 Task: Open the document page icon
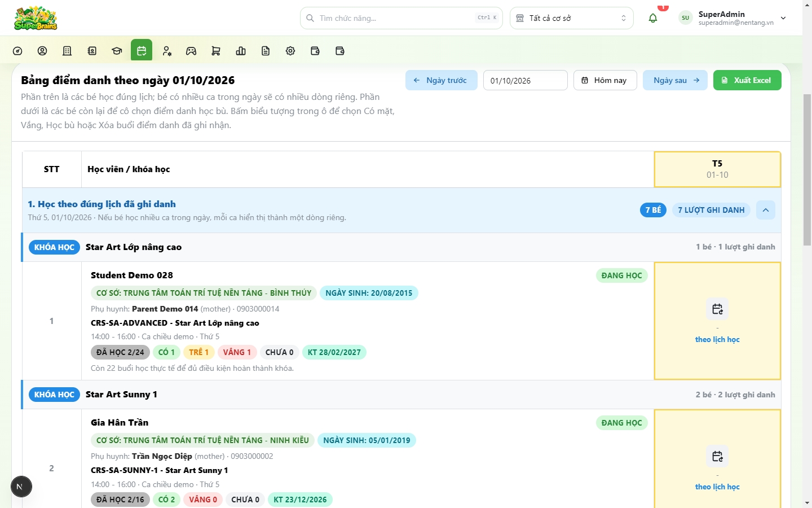266,51
